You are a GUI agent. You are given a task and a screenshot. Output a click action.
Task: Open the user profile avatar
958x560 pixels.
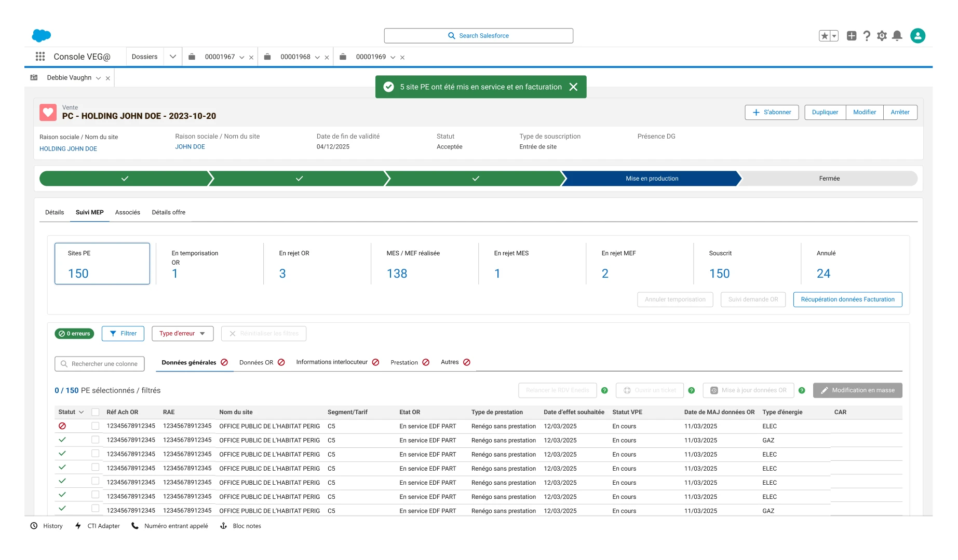point(917,36)
